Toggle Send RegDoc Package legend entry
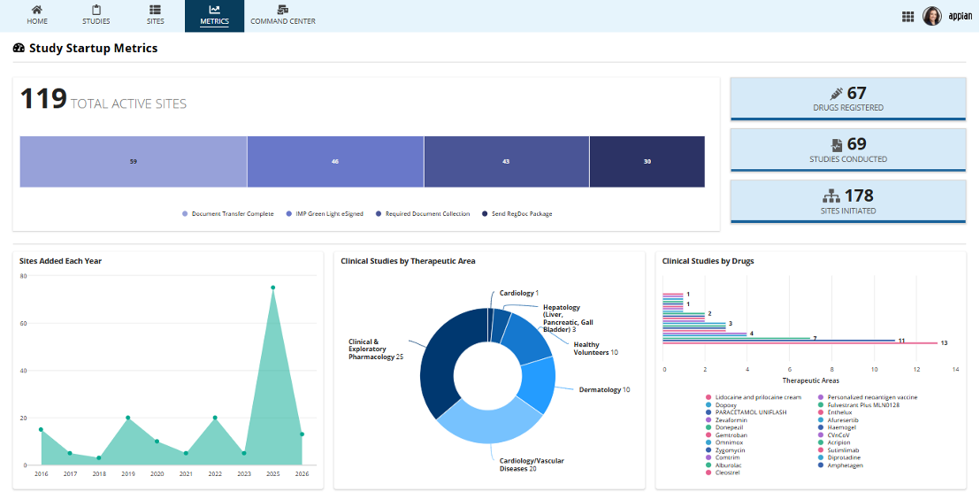 (522, 214)
